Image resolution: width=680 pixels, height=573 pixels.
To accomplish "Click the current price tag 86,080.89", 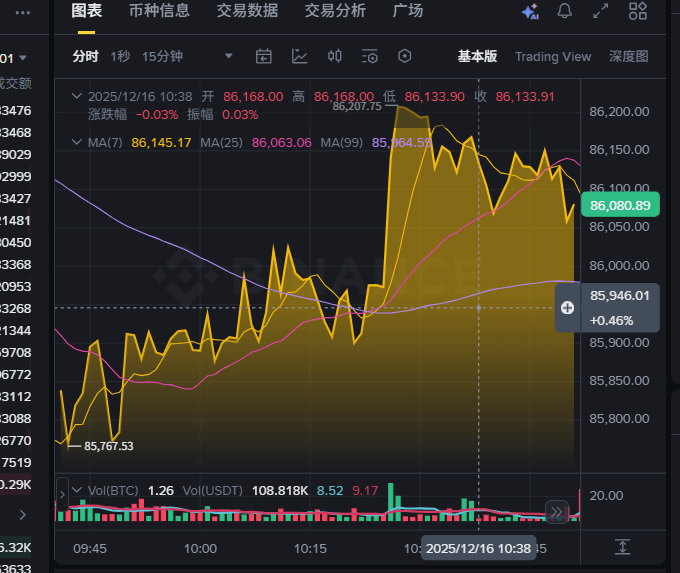I will [620, 205].
